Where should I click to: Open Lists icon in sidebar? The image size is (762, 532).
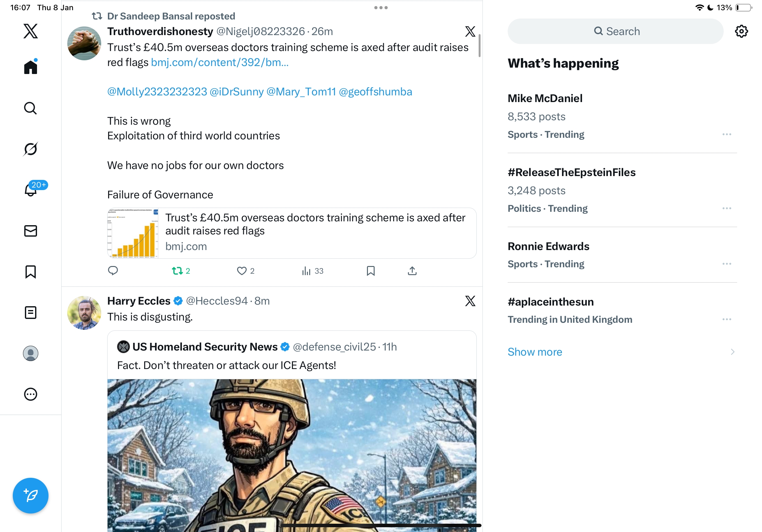[31, 313]
